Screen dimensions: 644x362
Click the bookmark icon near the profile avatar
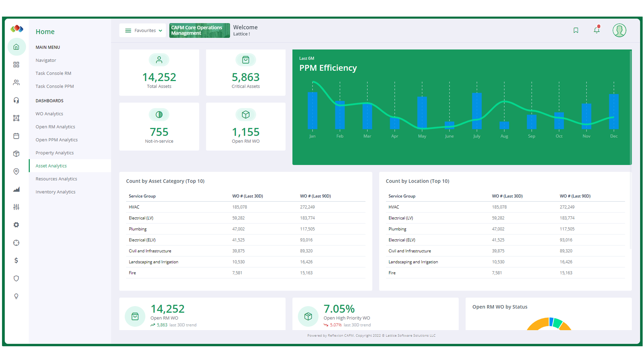point(576,30)
